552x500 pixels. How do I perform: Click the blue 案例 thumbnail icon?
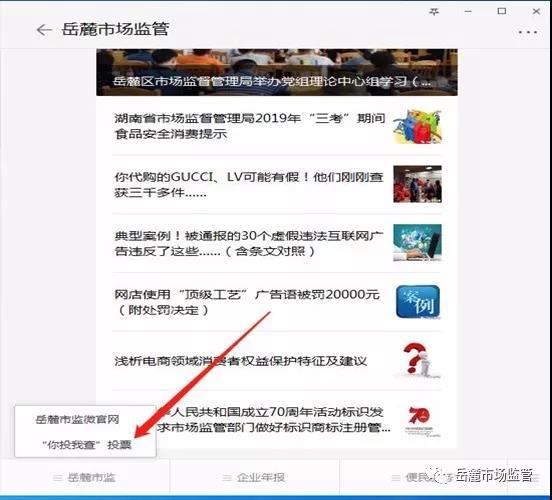click(x=418, y=302)
